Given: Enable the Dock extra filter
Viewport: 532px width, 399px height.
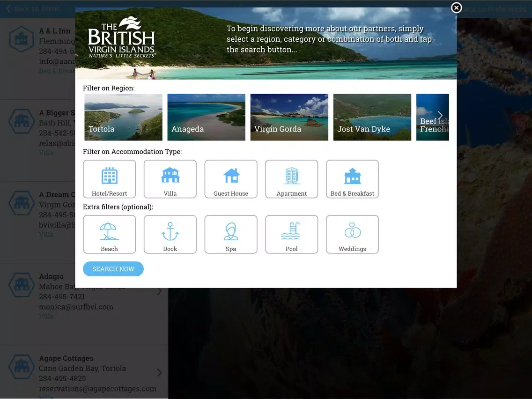Looking at the screenshot, I should click(x=170, y=234).
